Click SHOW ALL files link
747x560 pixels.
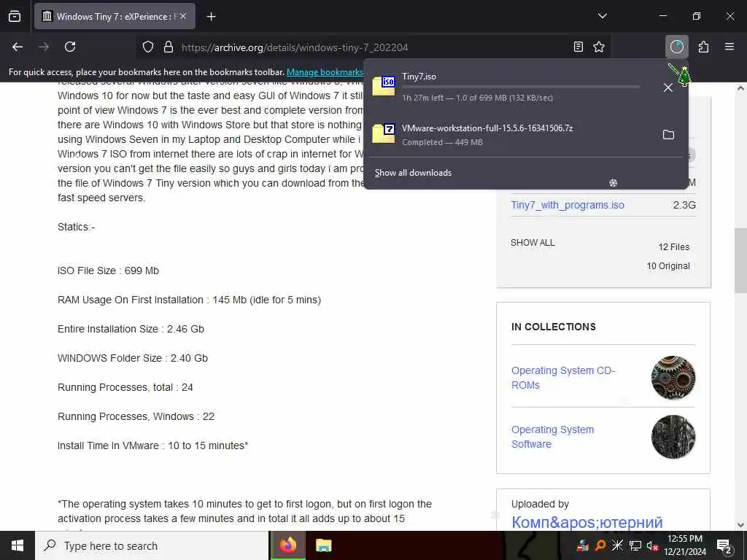coord(533,243)
